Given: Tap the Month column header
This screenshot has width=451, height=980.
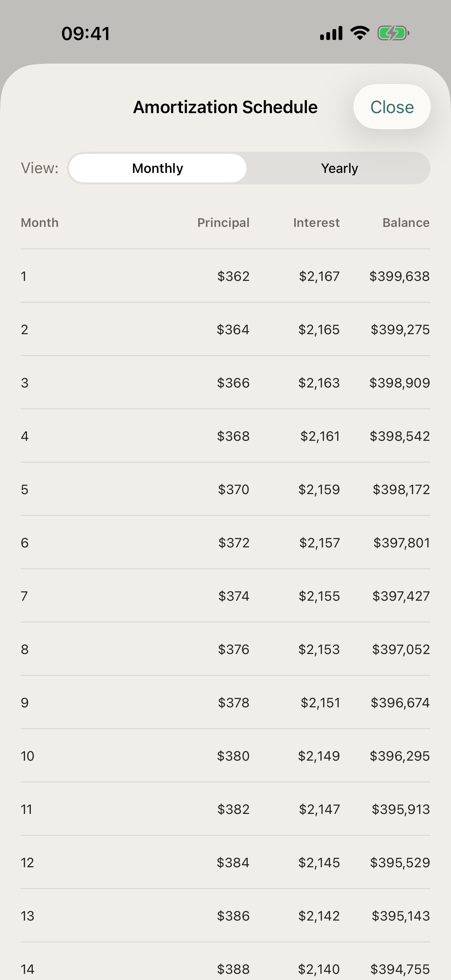Looking at the screenshot, I should pyautogui.click(x=40, y=222).
